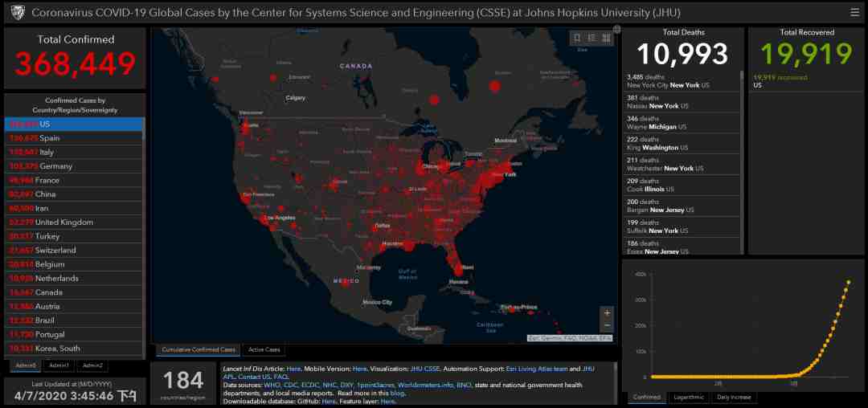Select the US row in country list
Image resolution: width=868 pixels, height=408 pixels.
coord(73,124)
